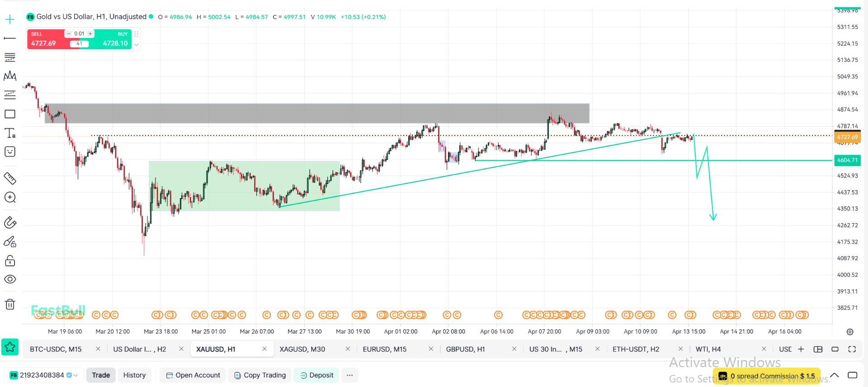Choose the text annotation tool
The width and height of the screenshot is (868, 387).
click(9, 133)
